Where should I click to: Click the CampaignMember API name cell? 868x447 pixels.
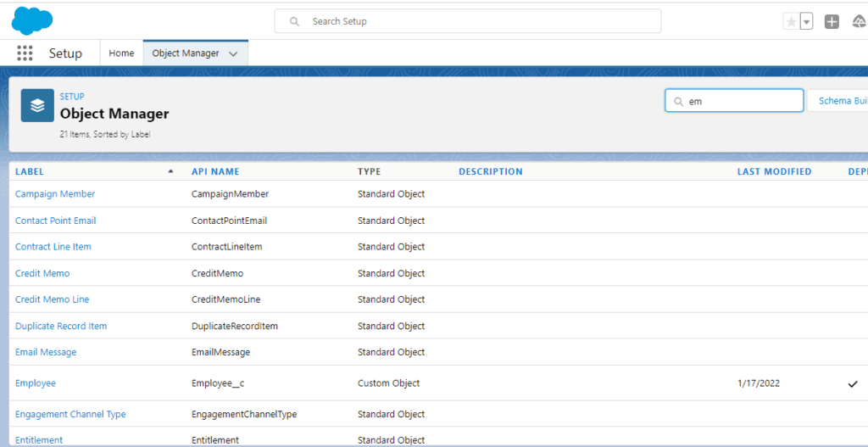pos(231,194)
